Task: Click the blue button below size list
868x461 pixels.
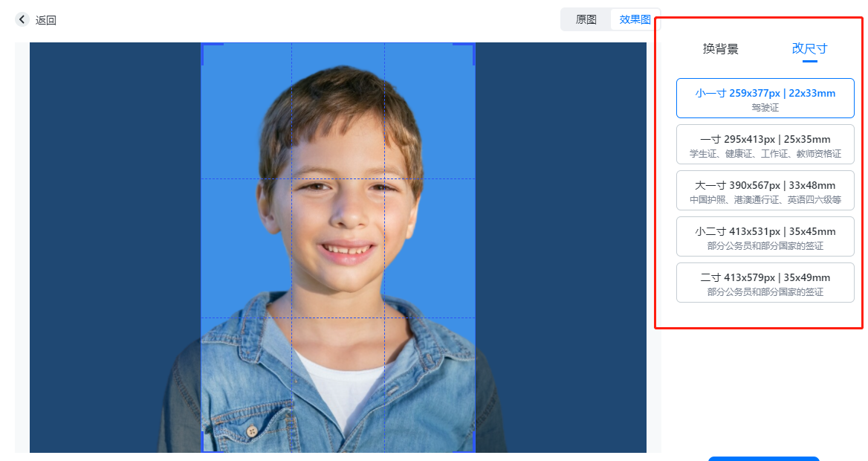Action: coord(763,459)
